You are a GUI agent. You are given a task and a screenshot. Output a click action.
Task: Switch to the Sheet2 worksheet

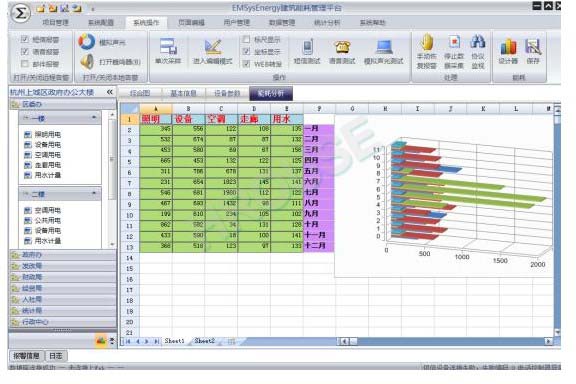click(204, 341)
